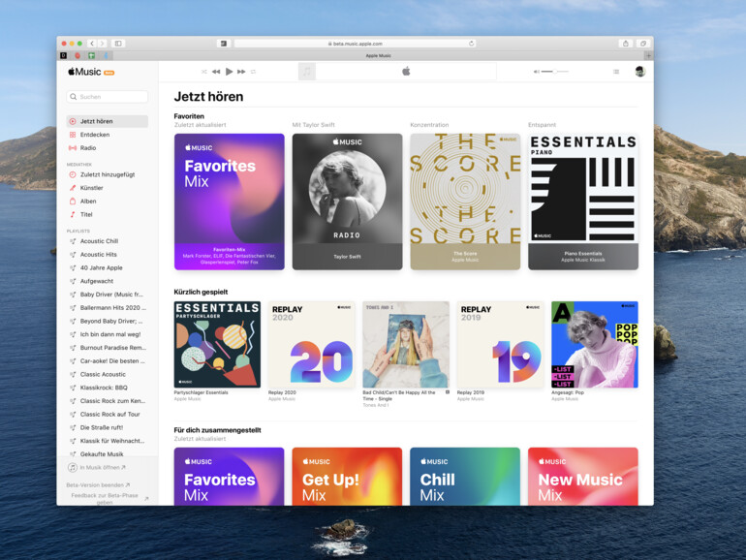Open Künstler library section
746x560 pixels.
[108, 188]
